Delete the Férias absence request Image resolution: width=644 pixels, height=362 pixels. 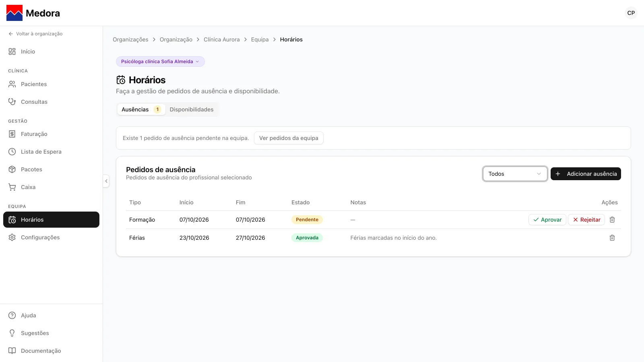click(x=612, y=238)
